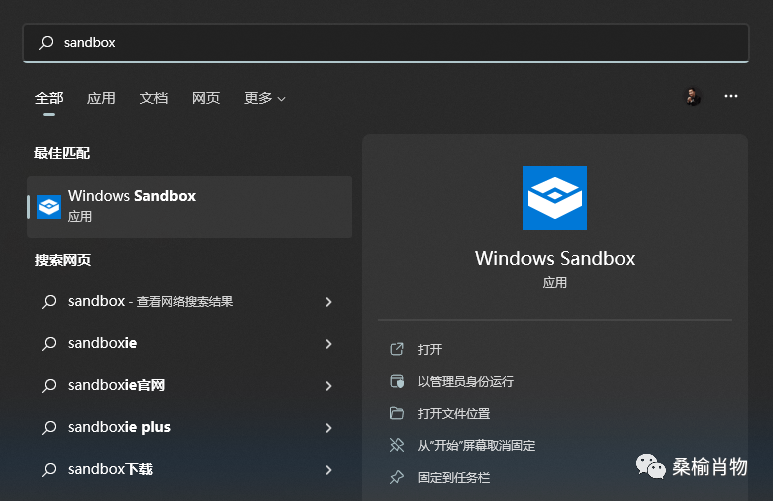Click the unpin icon for 取消固定
Viewport: 773px width, 501px height.
coord(397,445)
